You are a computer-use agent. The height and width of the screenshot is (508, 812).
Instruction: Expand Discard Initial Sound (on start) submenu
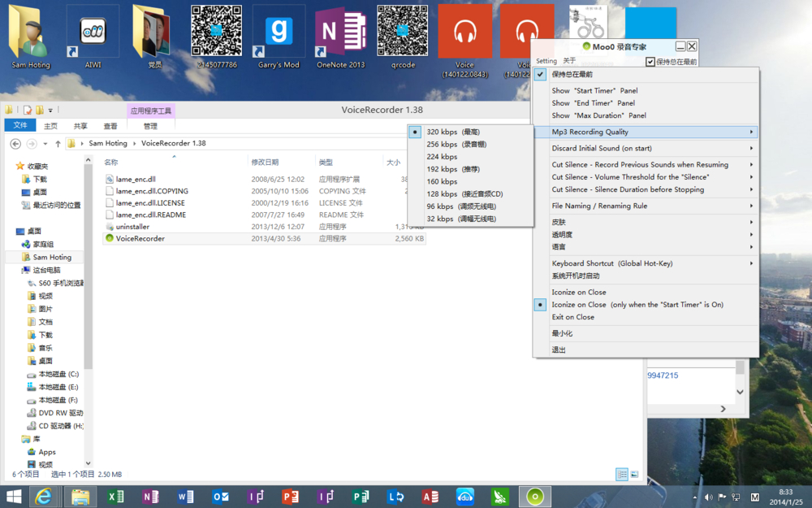[646, 148]
